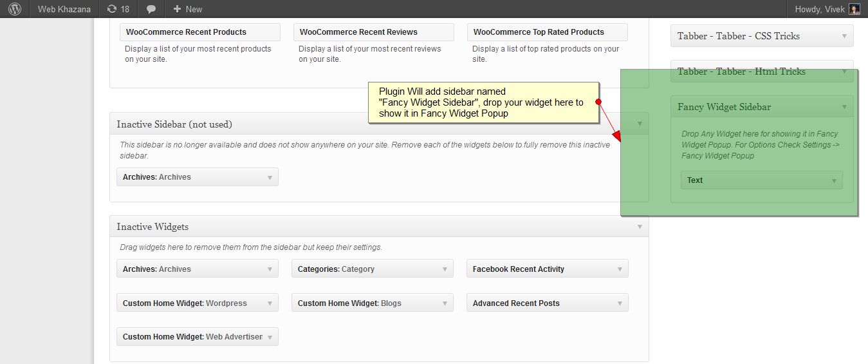Image resolution: width=868 pixels, height=364 pixels.
Task: Open Custom Home Widget: Blogs settings arrow
Action: 445,303
